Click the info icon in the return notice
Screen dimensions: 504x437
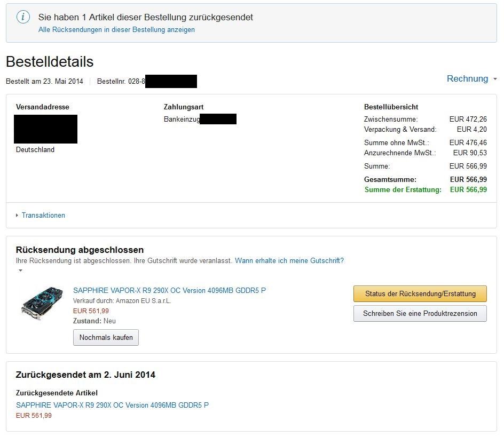tap(23, 17)
